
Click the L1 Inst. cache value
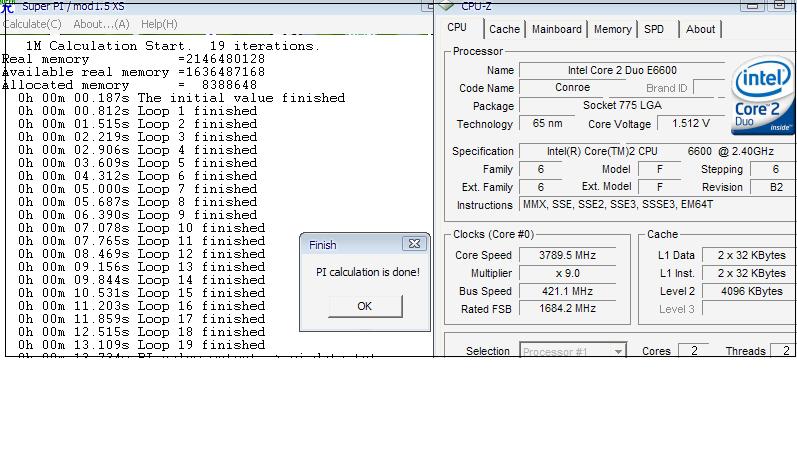[x=749, y=273]
